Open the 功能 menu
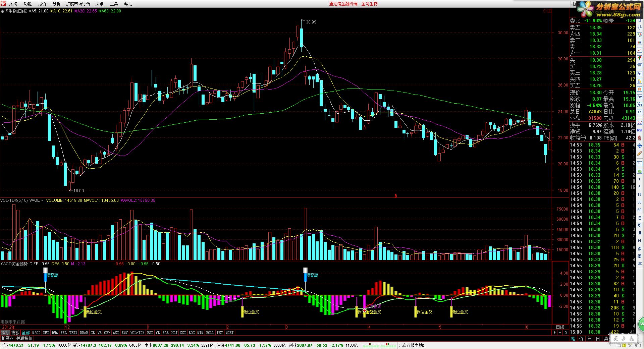This screenshot has width=644, height=349. (28, 4)
